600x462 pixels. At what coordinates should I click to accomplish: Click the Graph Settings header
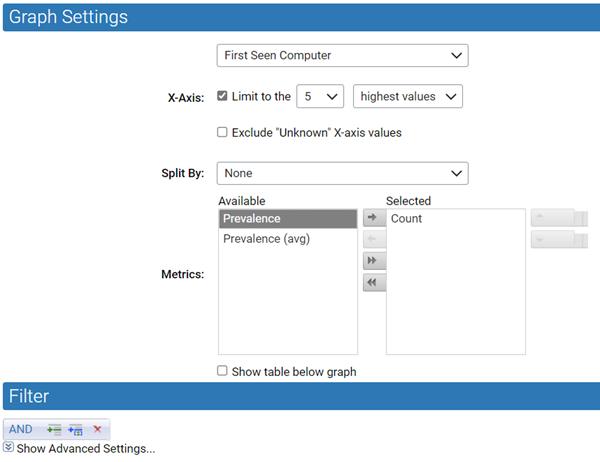301,17
